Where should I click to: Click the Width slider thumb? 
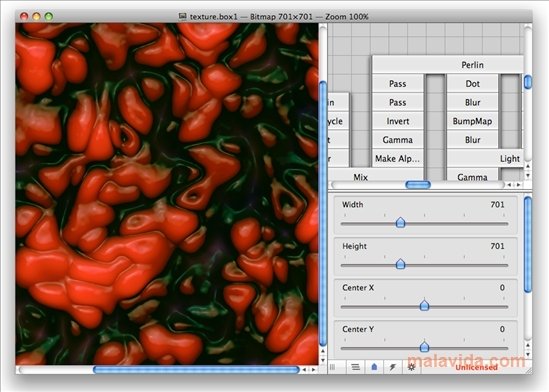pos(400,223)
